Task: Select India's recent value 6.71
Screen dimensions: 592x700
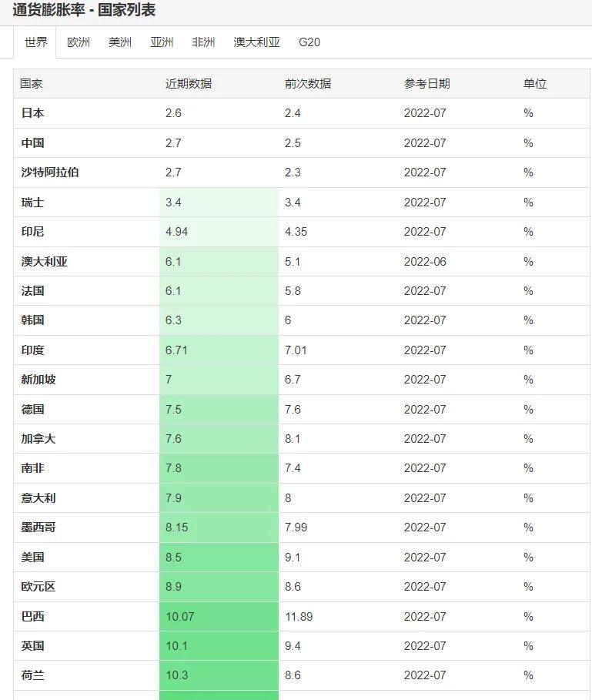Action: tap(176, 350)
